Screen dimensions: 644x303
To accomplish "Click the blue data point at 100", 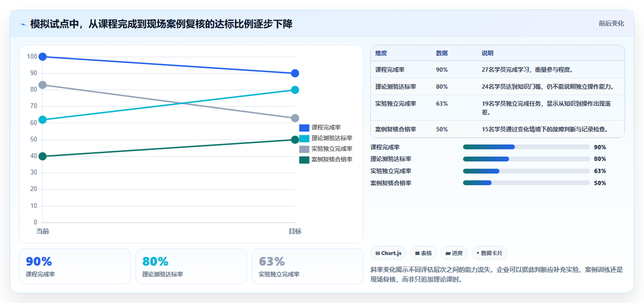I will (43, 57).
